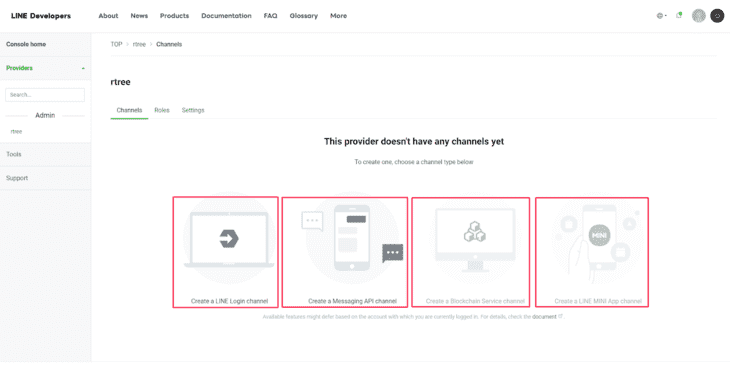Switch to the Channels tab
This screenshot has height=370, width=730.
(129, 110)
